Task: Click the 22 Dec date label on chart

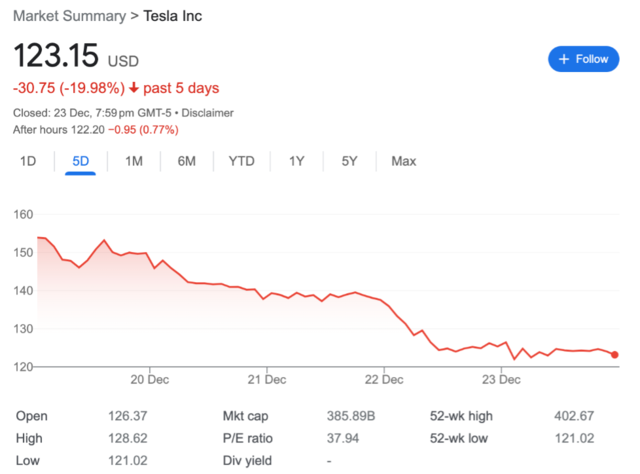Action: click(x=385, y=379)
